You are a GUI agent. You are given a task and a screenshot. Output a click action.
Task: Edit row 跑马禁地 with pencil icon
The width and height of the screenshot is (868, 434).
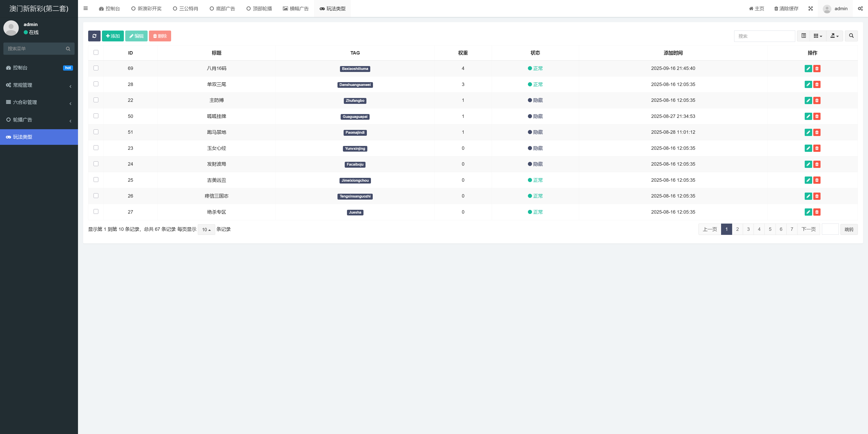point(808,132)
